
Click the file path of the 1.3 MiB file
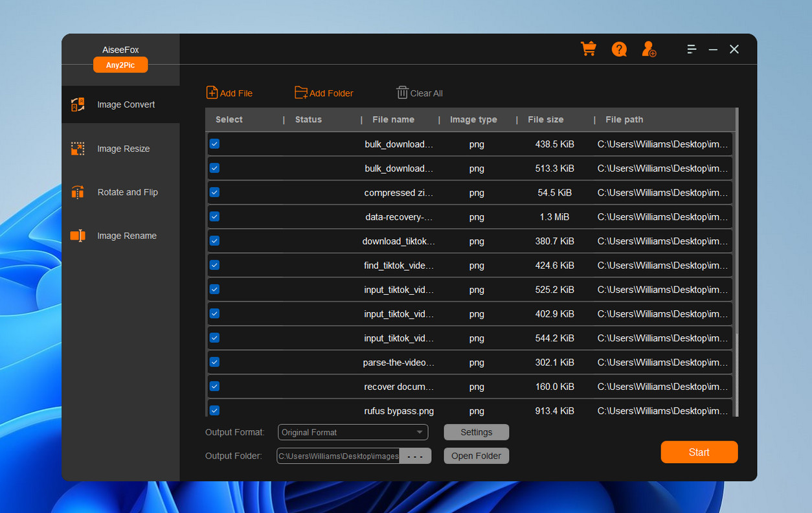(662, 217)
